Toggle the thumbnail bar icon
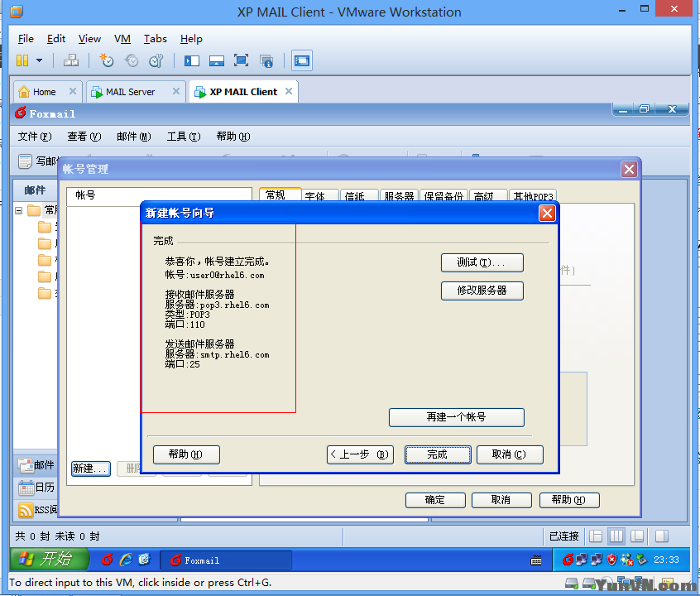 tap(217, 60)
